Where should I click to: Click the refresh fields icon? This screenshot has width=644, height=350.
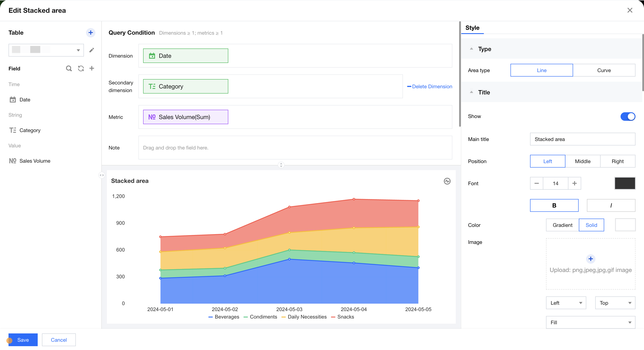click(81, 68)
